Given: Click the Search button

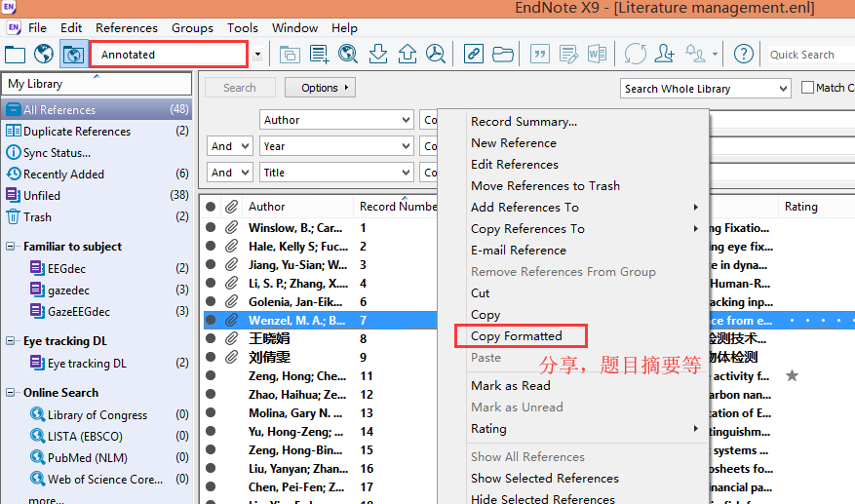Looking at the screenshot, I should (240, 88).
